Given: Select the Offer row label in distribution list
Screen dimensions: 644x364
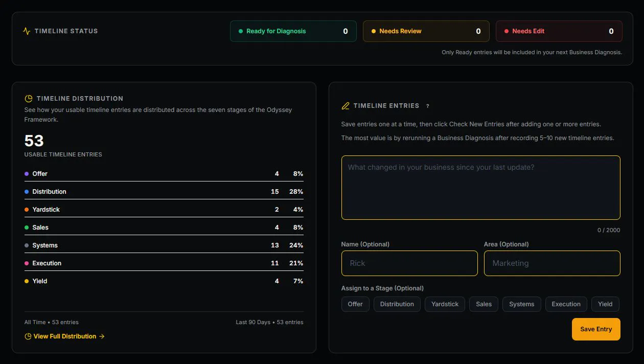Looking at the screenshot, I should pos(40,174).
